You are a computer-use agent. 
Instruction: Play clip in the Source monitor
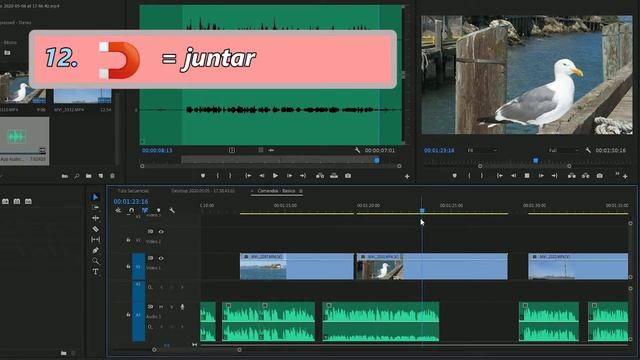coord(276,176)
